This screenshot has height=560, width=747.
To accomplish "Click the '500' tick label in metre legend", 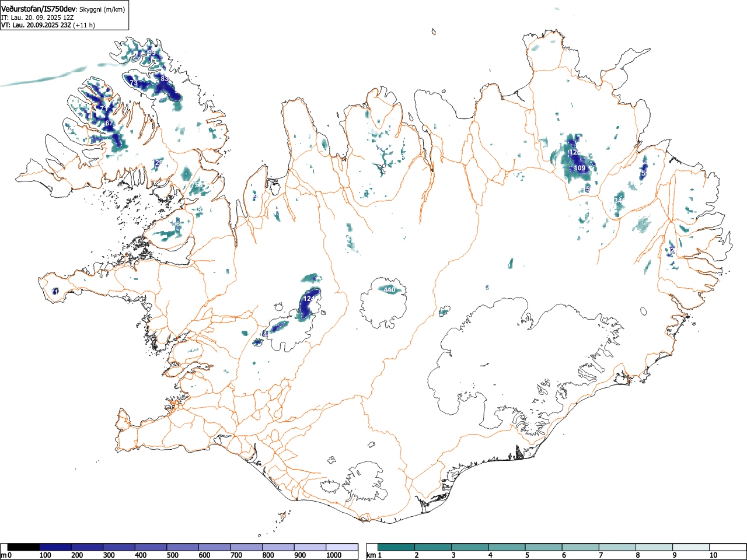I will pyautogui.click(x=173, y=555).
